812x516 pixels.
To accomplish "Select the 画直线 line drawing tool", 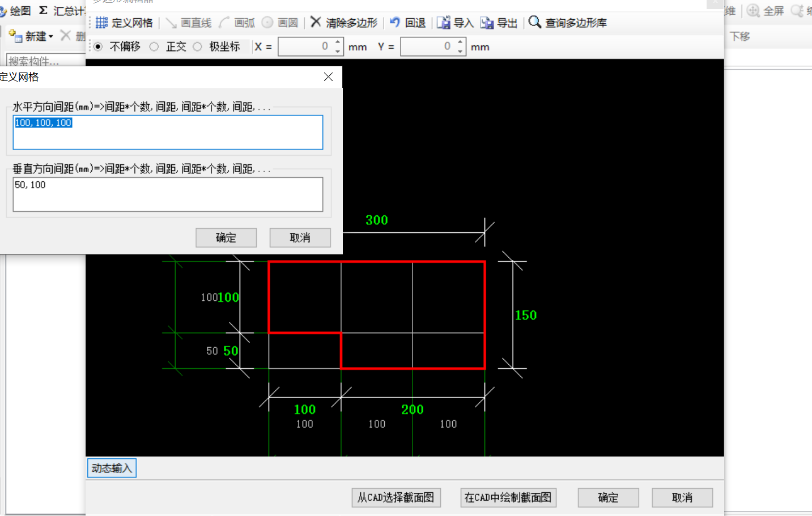I will click(x=189, y=23).
